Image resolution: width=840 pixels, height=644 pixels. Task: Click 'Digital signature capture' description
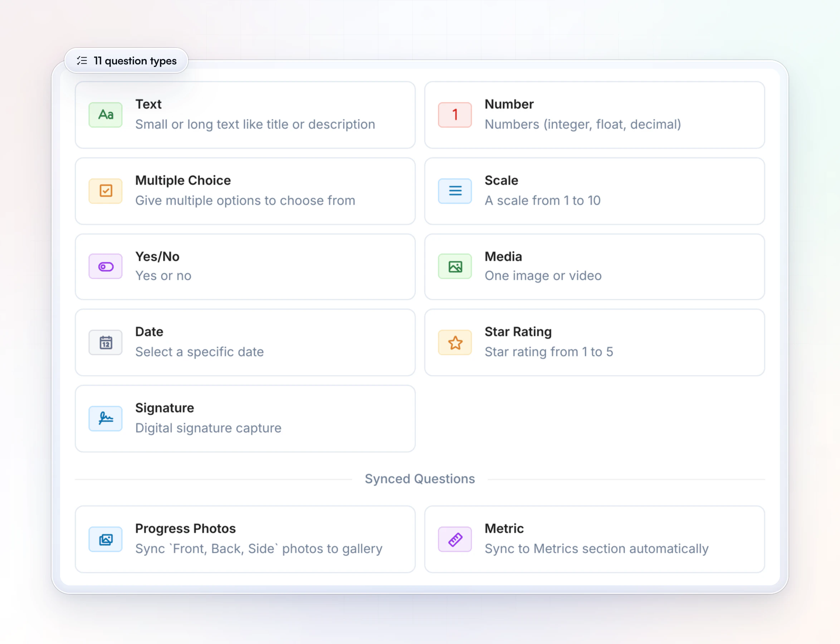point(209,428)
